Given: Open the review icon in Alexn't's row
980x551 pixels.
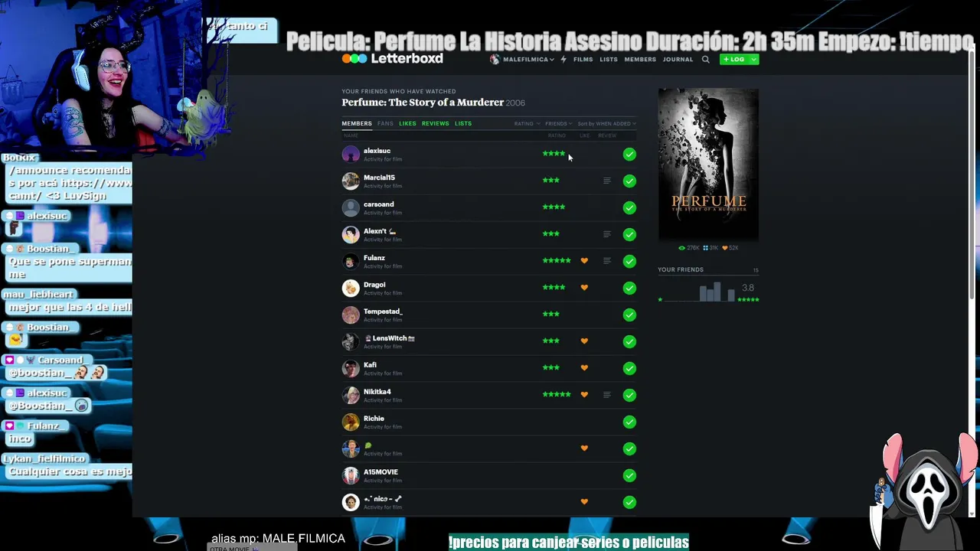Looking at the screenshot, I should tap(607, 234).
